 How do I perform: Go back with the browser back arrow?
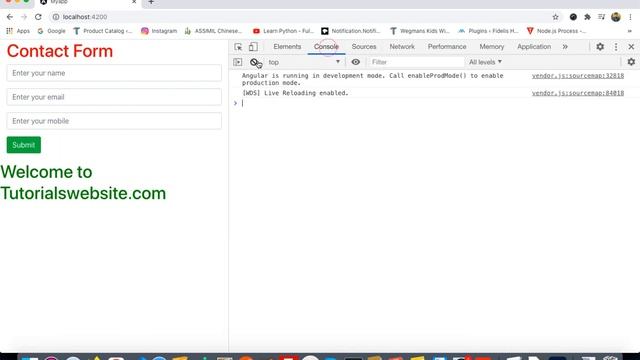(10, 17)
